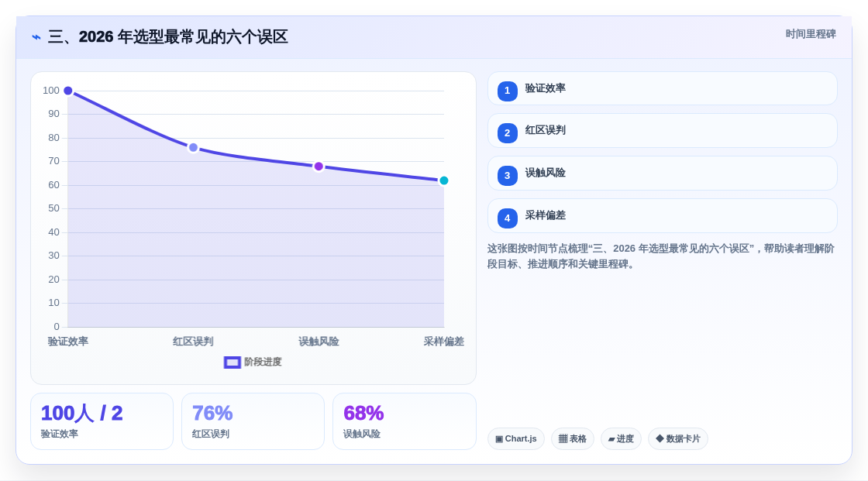The image size is (868, 481).
Task: Click the blue lightning icon beside the heading
Action: point(36,37)
